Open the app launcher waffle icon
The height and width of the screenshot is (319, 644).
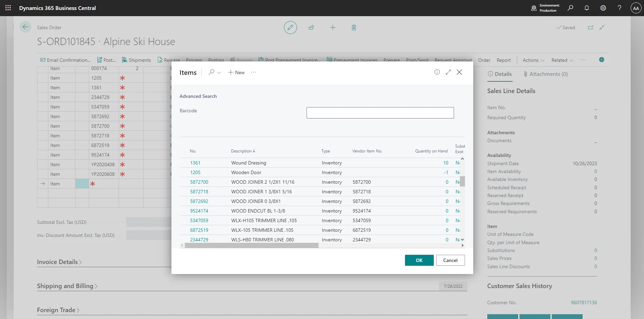coord(8,8)
